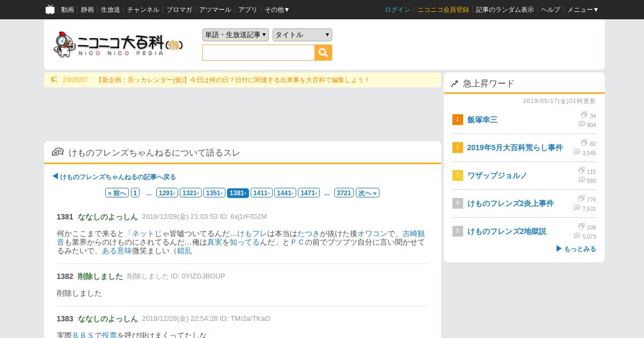Click the clap icon for けものフレンズ2炎上事件
Viewport: 644px width, 338px height.
[x=581, y=199]
